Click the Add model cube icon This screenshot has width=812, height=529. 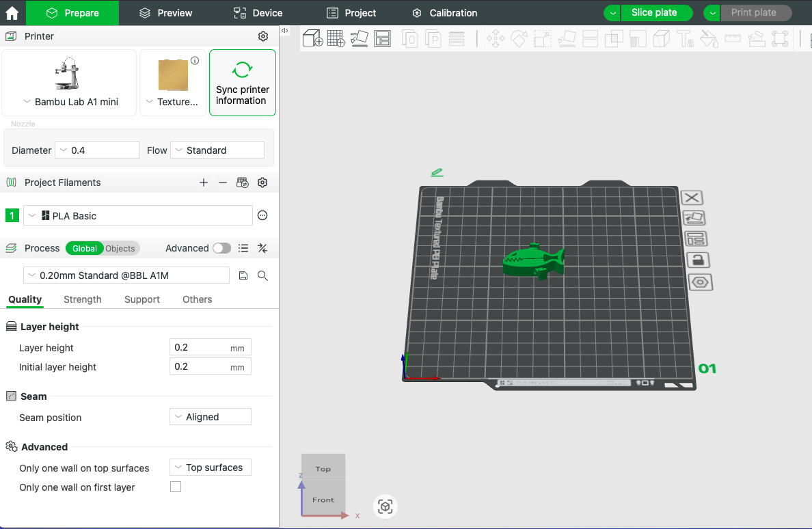[x=312, y=38]
